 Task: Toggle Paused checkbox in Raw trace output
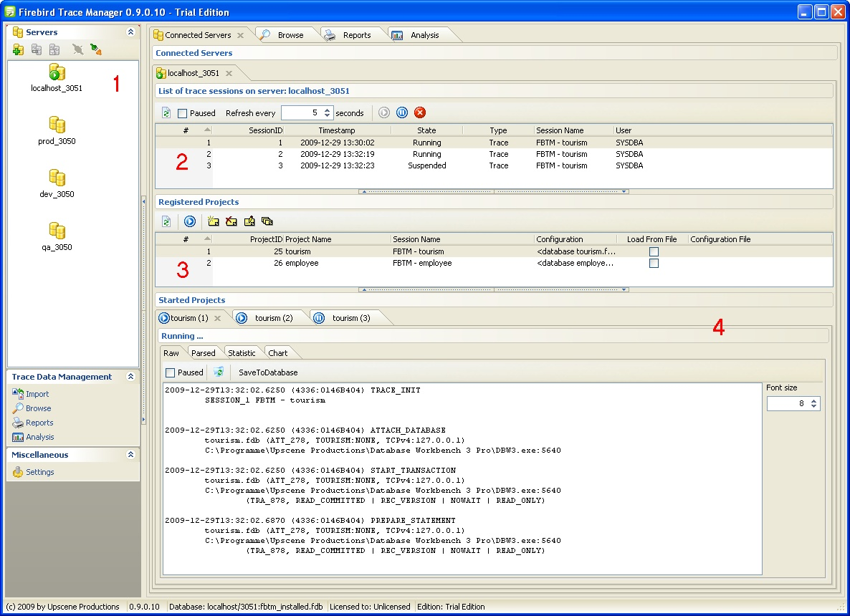pos(171,372)
